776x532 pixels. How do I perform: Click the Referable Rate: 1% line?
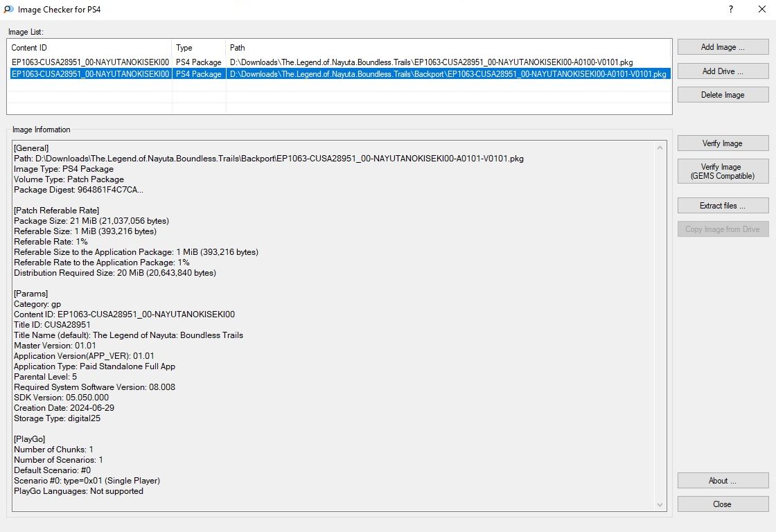(51, 242)
